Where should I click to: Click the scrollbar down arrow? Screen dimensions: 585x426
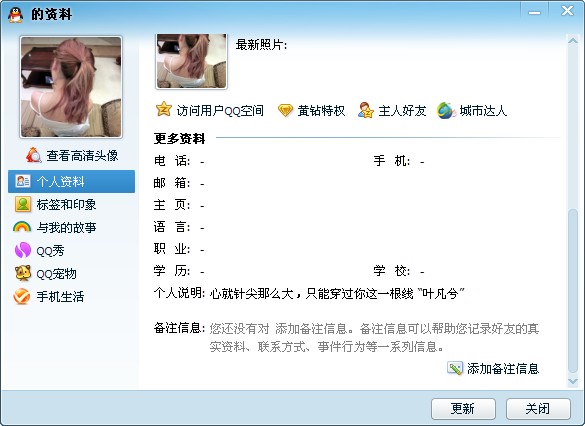coord(572,381)
